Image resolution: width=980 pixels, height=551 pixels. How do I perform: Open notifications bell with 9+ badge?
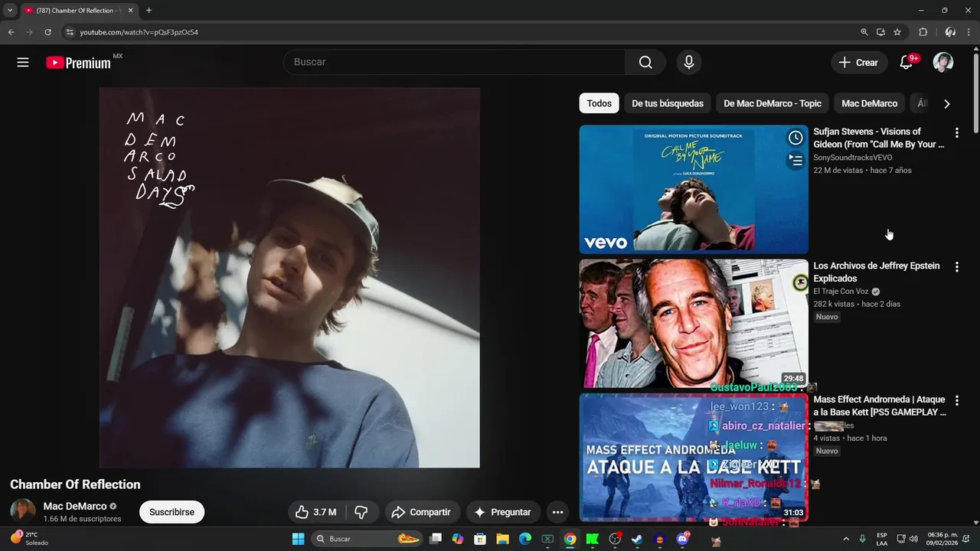click(906, 62)
